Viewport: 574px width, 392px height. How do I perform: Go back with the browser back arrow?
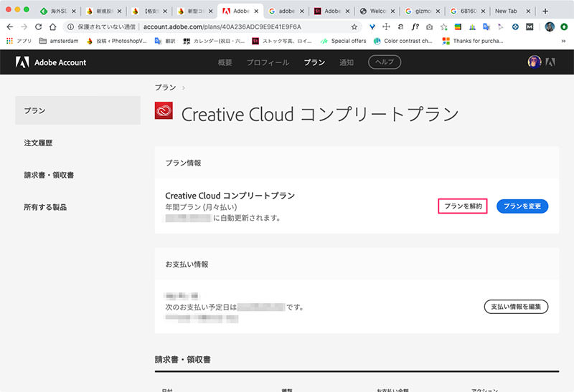(10, 27)
